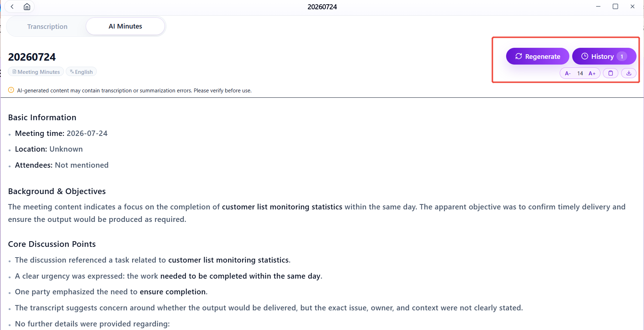Viewport: 644px width, 330px height.
Task: Maximize the application window
Action: pyautogui.click(x=615, y=6)
